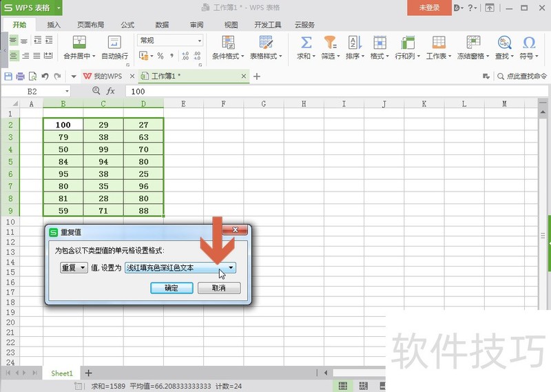The image size is (551, 392).
Task: Switch to the 公式 ribbon tab
Action: click(127, 25)
